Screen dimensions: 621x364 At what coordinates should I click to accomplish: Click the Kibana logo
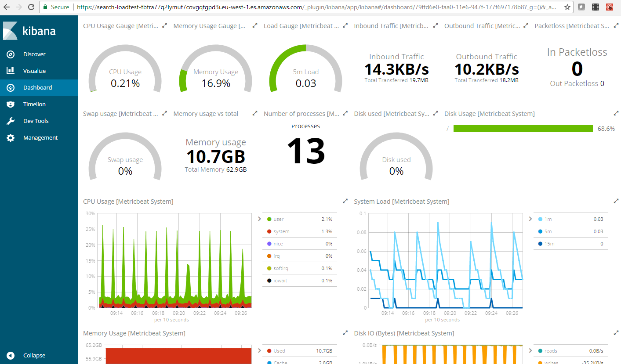pyautogui.click(x=29, y=31)
